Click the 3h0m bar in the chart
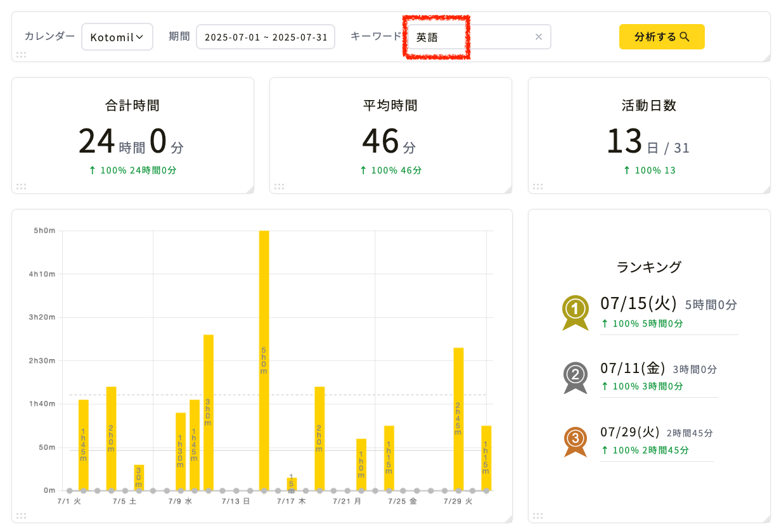The width and height of the screenshot is (779, 532). (x=209, y=412)
